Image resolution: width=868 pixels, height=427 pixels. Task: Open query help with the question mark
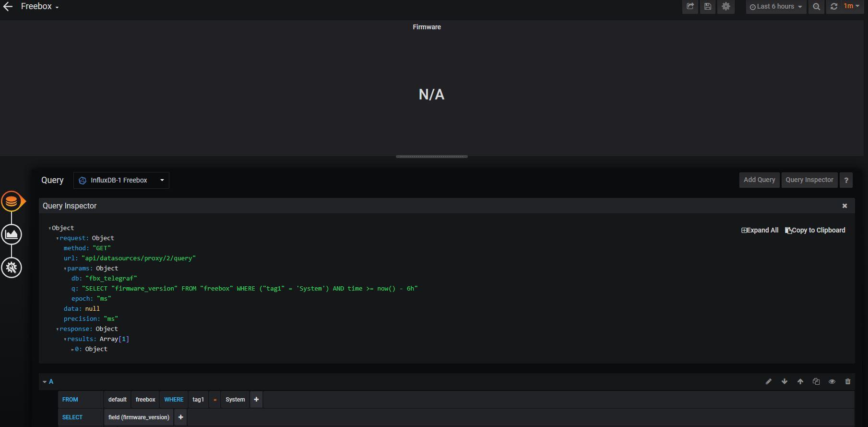click(x=846, y=180)
